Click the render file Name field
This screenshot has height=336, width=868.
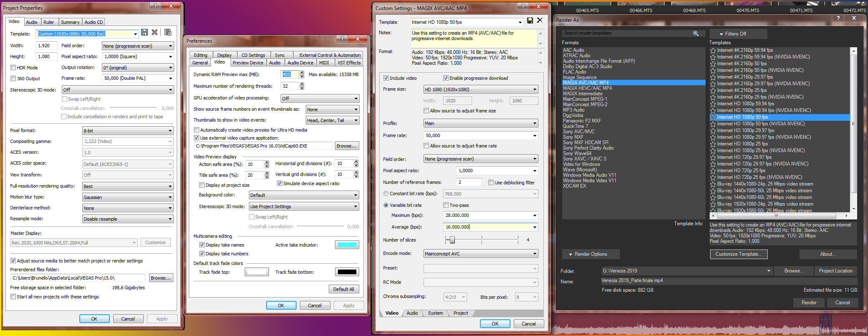tap(729, 280)
